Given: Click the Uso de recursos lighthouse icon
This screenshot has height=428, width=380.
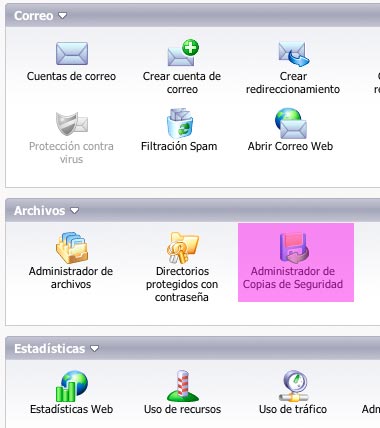Looking at the screenshot, I should [182, 386].
